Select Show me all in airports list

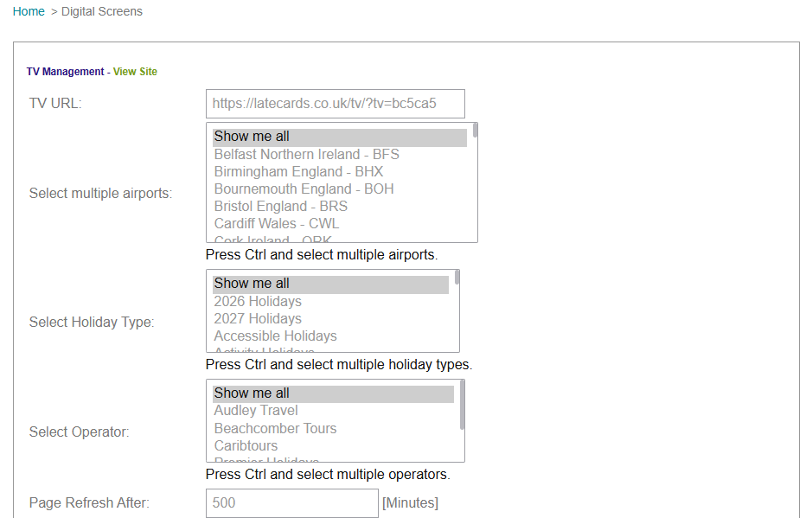pos(252,137)
